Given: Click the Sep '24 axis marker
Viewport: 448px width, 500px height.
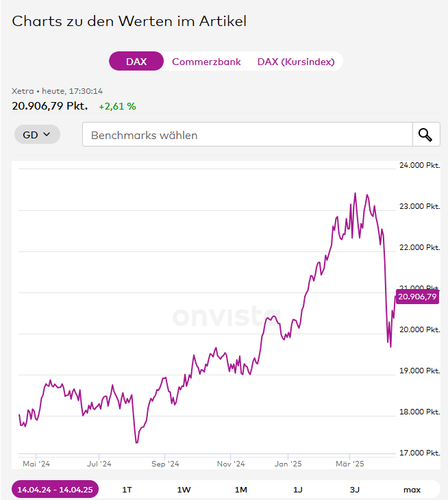Looking at the screenshot, I should (165, 464).
